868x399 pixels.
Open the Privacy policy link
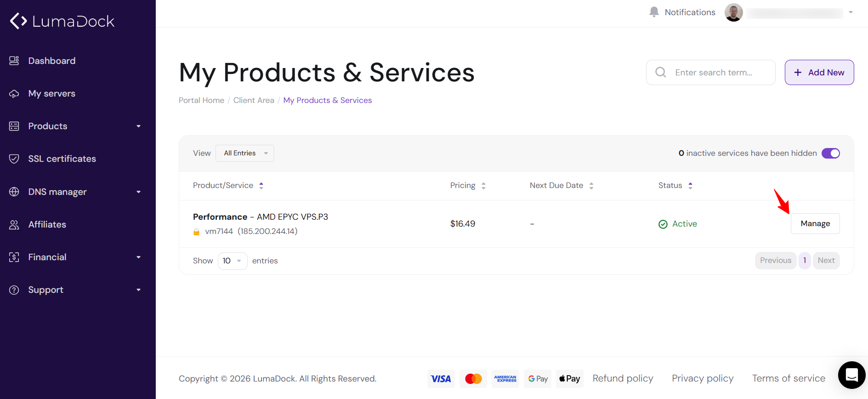click(703, 378)
